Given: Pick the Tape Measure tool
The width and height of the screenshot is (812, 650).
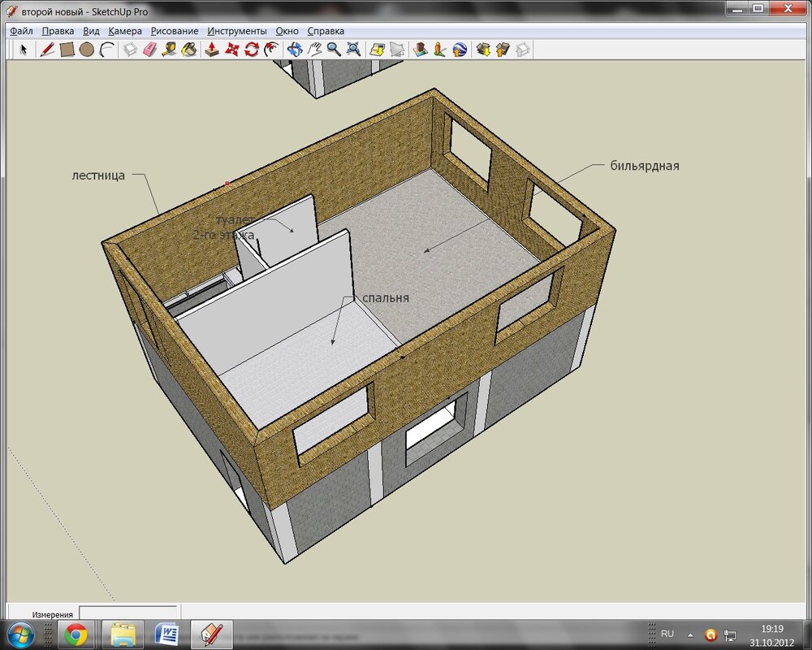Looking at the screenshot, I should click(169, 50).
